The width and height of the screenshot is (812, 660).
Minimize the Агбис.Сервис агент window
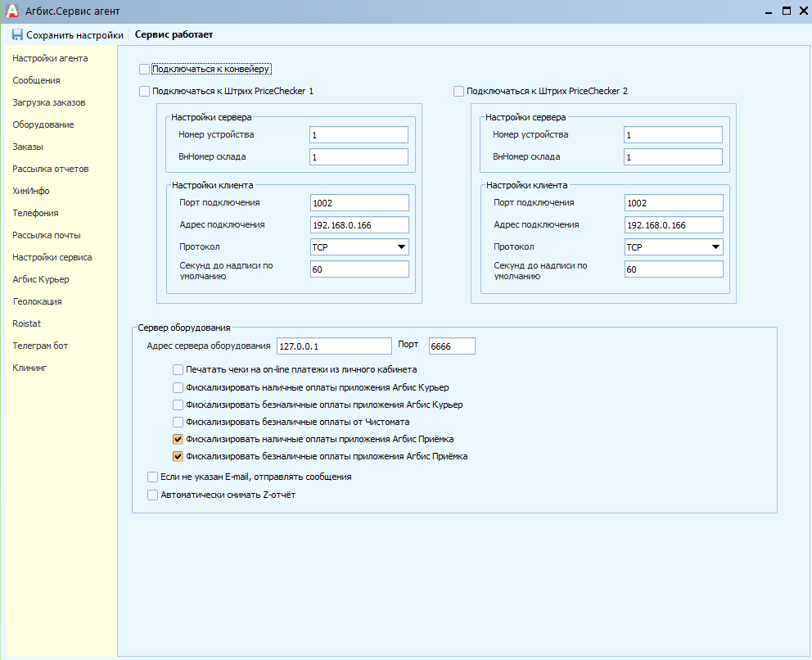pyautogui.click(x=769, y=11)
